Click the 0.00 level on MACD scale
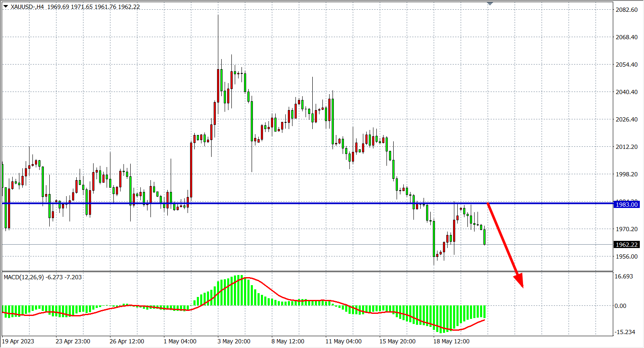The width and height of the screenshot is (644, 348). pyautogui.click(x=620, y=306)
